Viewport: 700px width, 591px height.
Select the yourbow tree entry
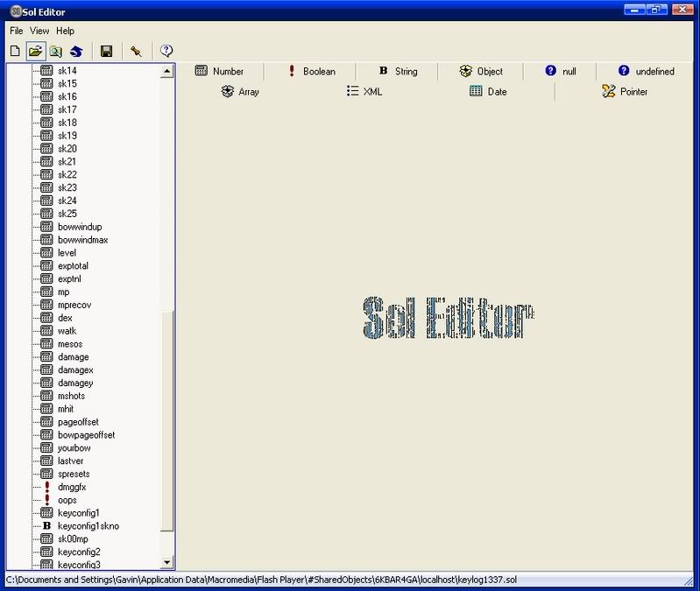click(x=74, y=447)
